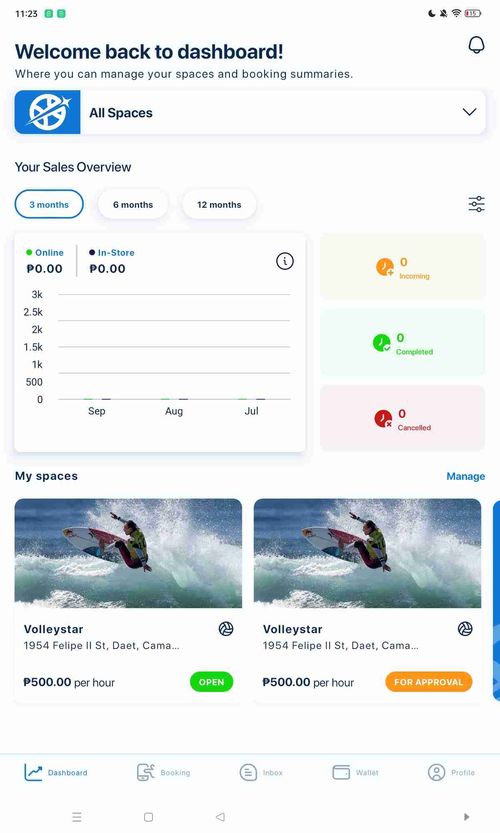Open the sales filter sliders icon
Viewport: 500px width, 833px height.
(476, 204)
